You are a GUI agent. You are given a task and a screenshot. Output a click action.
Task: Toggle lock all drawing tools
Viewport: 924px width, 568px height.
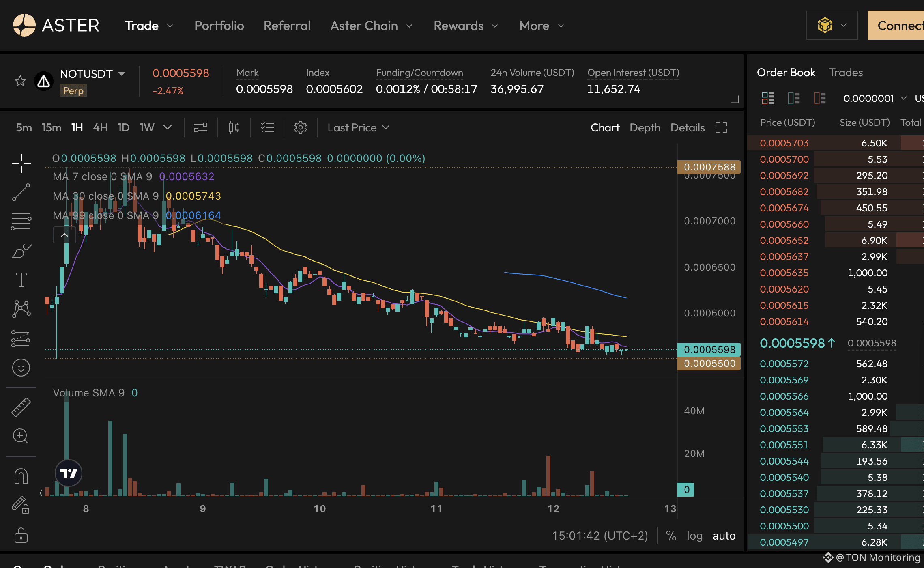[21, 535]
